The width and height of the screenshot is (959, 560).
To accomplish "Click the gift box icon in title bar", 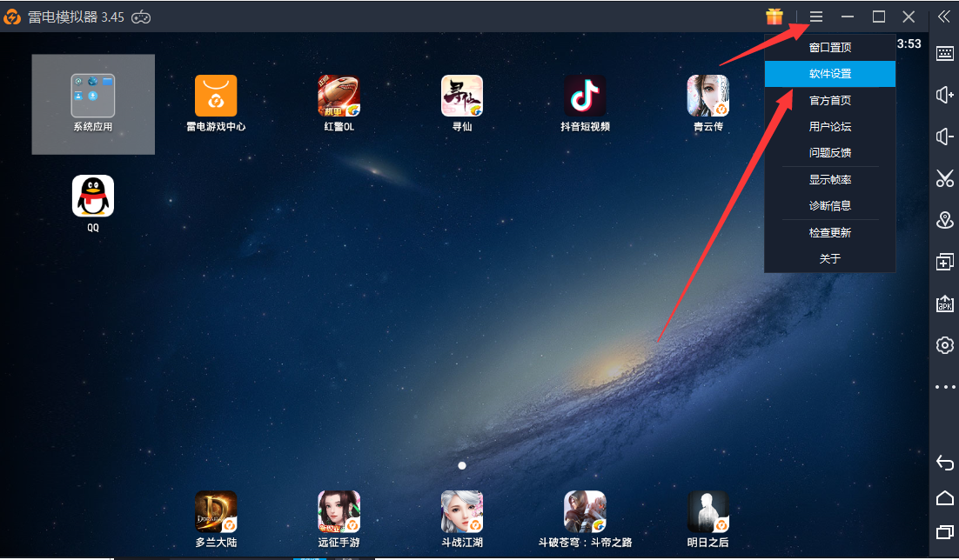I will pyautogui.click(x=775, y=17).
